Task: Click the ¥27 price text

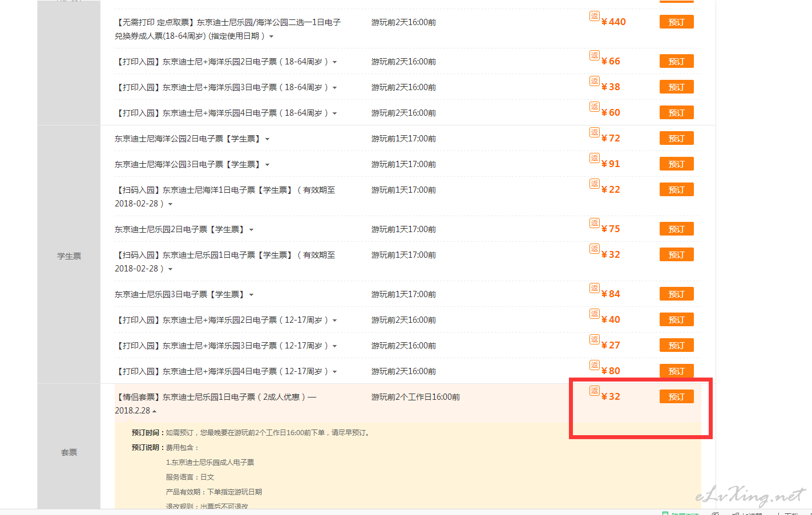Action: (x=611, y=346)
